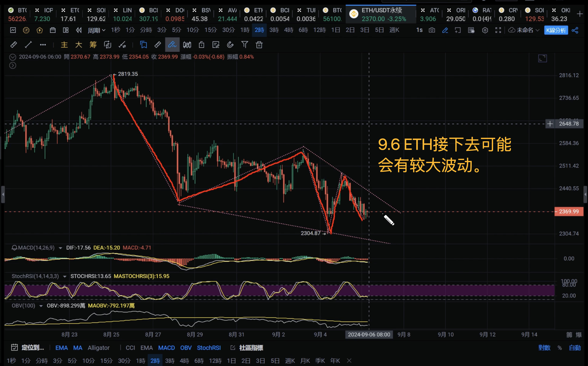Toggle the MA overlay in bottom bar

78,348
